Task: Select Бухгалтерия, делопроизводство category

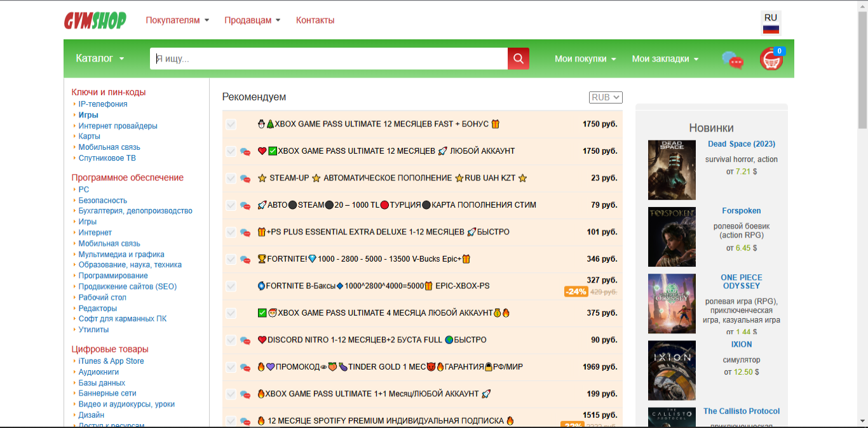Action: [x=135, y=211]
